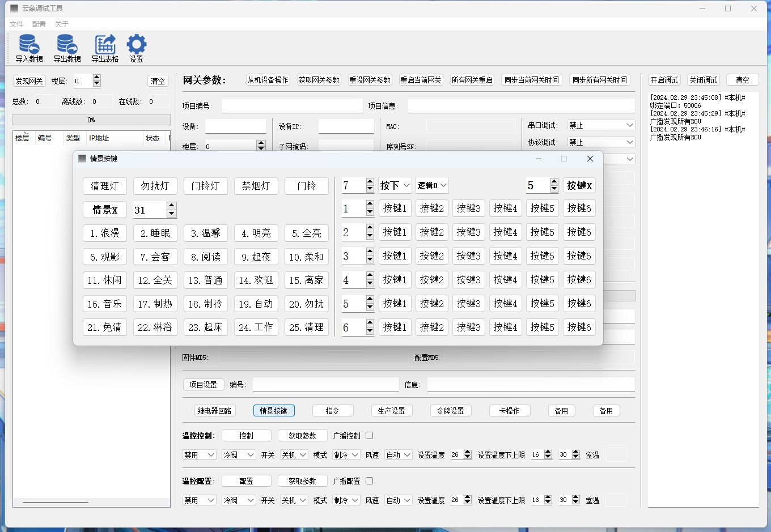Click the 导入数据 import data icon
Viewport: 771px width, 532px height.
click(x=29, y=48)
